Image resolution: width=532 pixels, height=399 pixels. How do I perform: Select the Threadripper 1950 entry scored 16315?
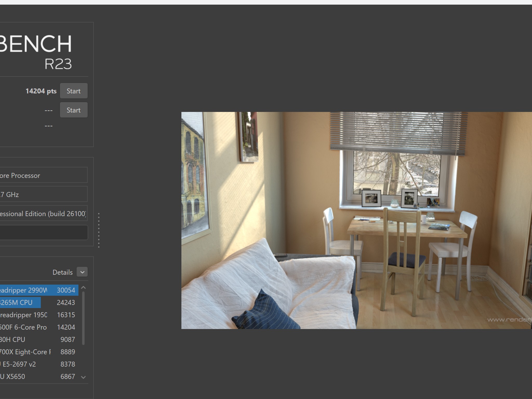coord(39,315)
